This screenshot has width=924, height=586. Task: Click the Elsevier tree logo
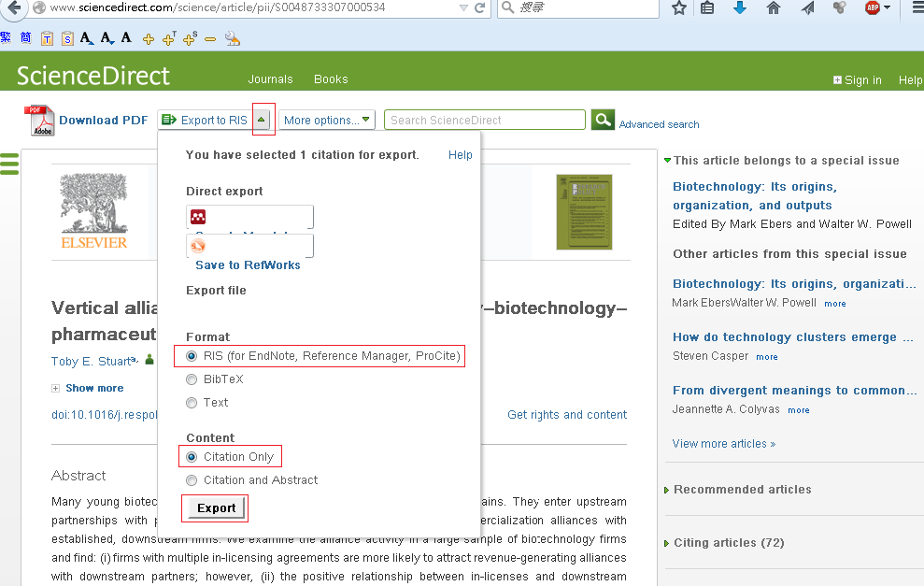[94, 212]
